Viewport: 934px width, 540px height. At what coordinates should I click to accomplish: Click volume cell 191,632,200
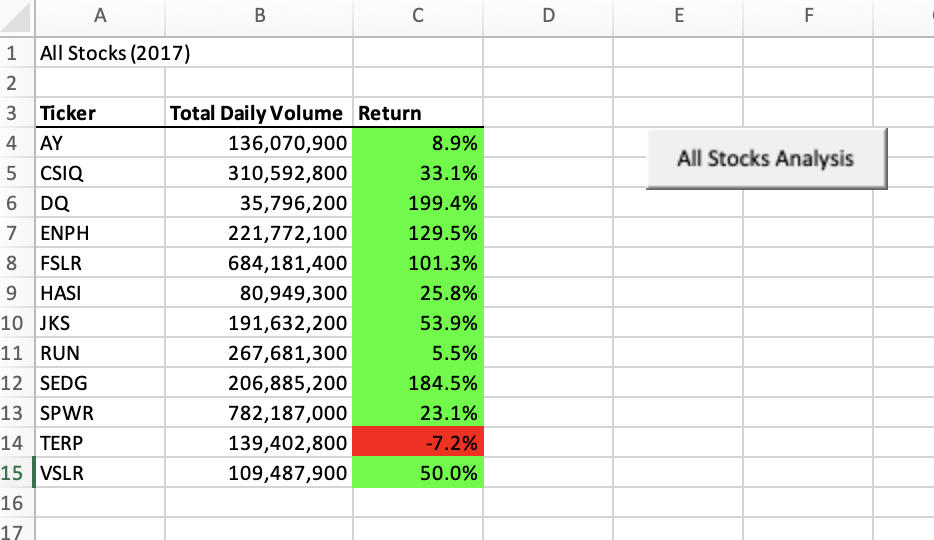(259, 323)
